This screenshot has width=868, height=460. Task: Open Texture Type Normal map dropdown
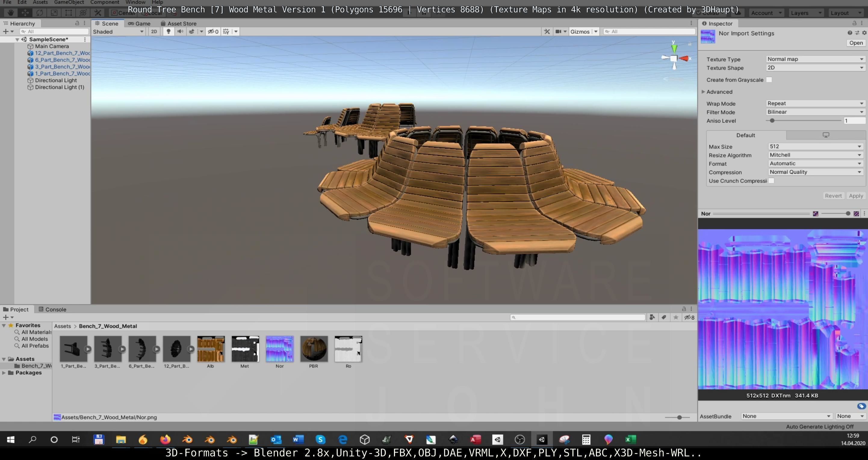tap(815, 59)
